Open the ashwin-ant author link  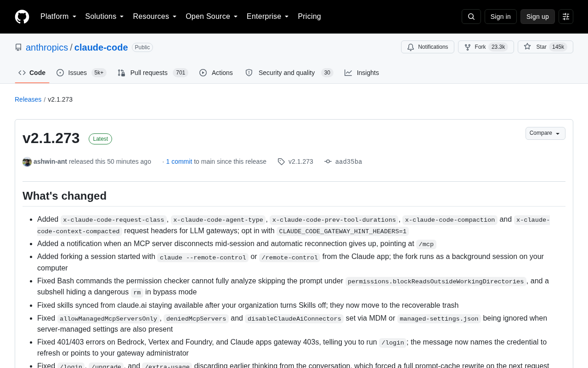[x=50, y=161]
